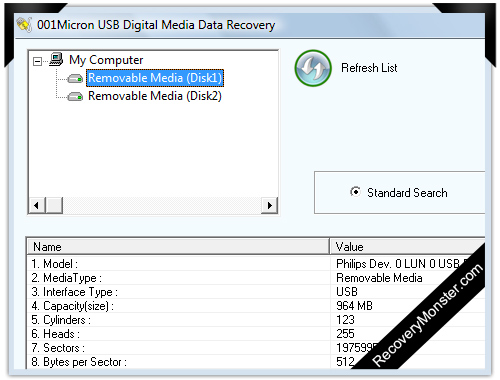500x380 pixels.
Task: Click the green Refresh List icon
Action: click(x=313, y=68)
